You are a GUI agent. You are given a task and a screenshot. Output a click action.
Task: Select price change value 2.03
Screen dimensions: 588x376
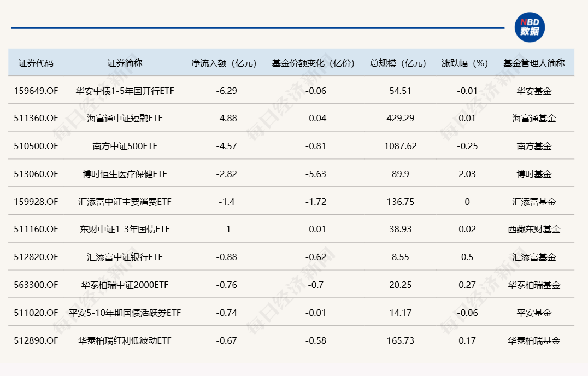point(467,174)
